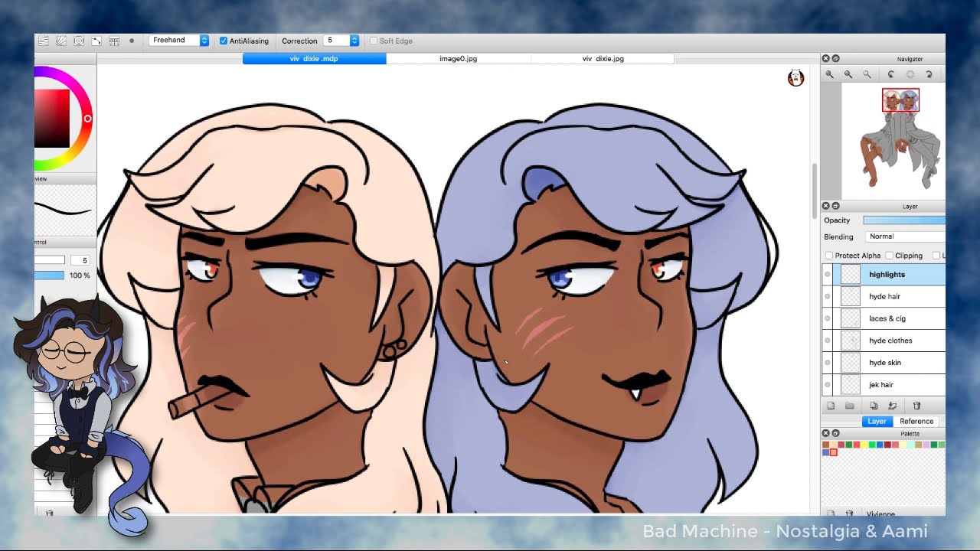This screenshot has width=980, height=551.
Task: Click the snap settings dot icon
Action: (132, 41)
